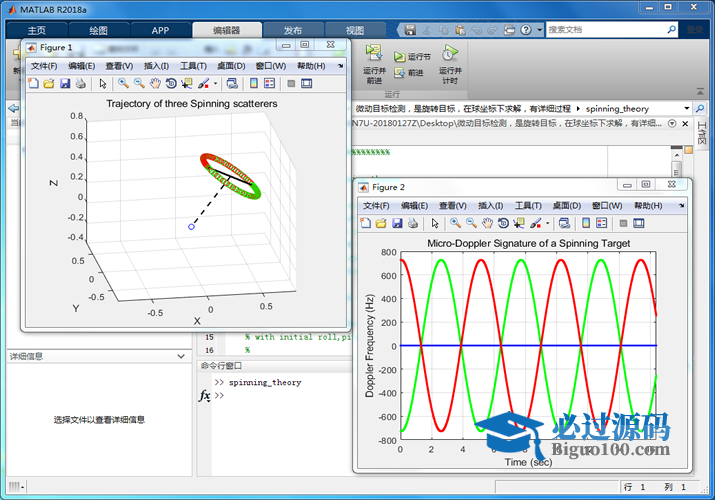The width and height of the screenshot is (715, 500).
Task: Enable Rotate 3D tool in Figure 1
Action: [x=171, y=83]
